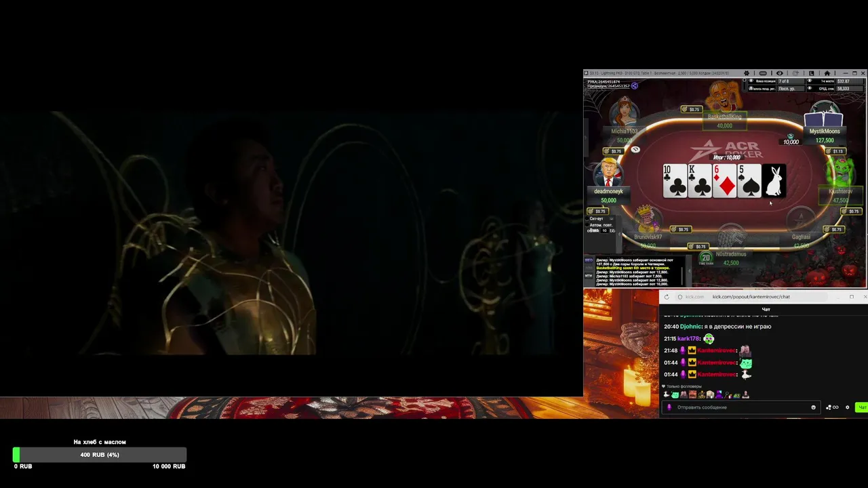Collapse the sit-out options side panel arrow
This screenshot has width=868, height=488.
(x=619, y=235)
